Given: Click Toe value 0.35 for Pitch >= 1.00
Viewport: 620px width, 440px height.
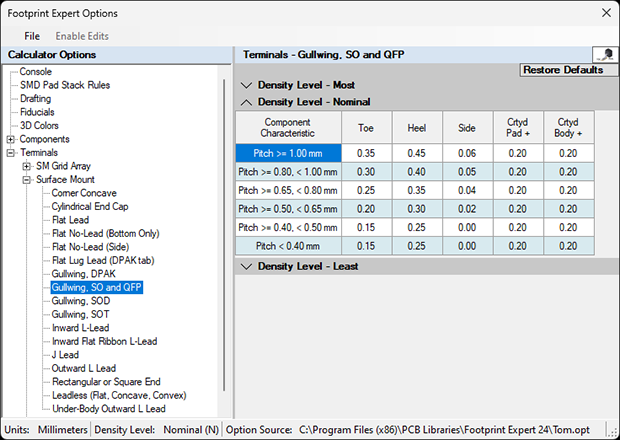Looking at the screenshot, I should (x=366, y=153).
